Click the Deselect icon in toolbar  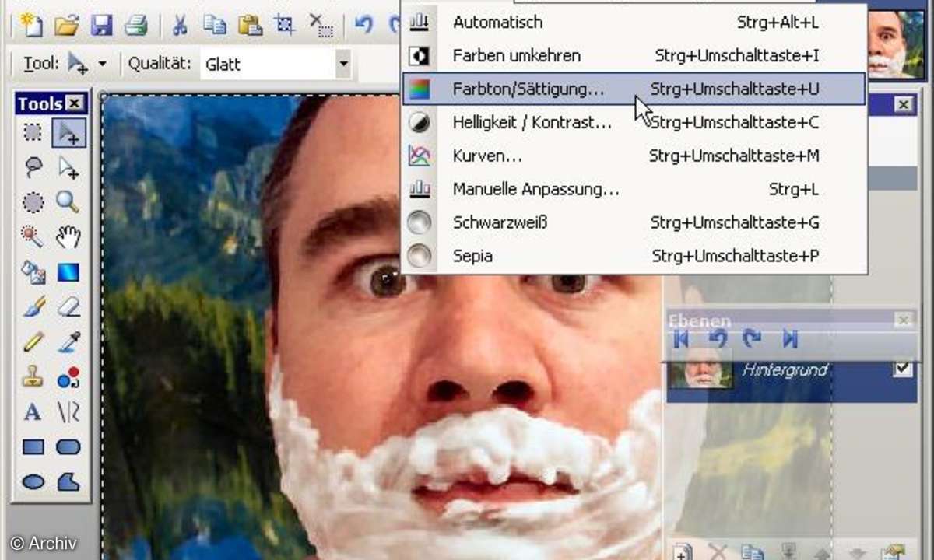pyautogui.click(x=321, y=26)
